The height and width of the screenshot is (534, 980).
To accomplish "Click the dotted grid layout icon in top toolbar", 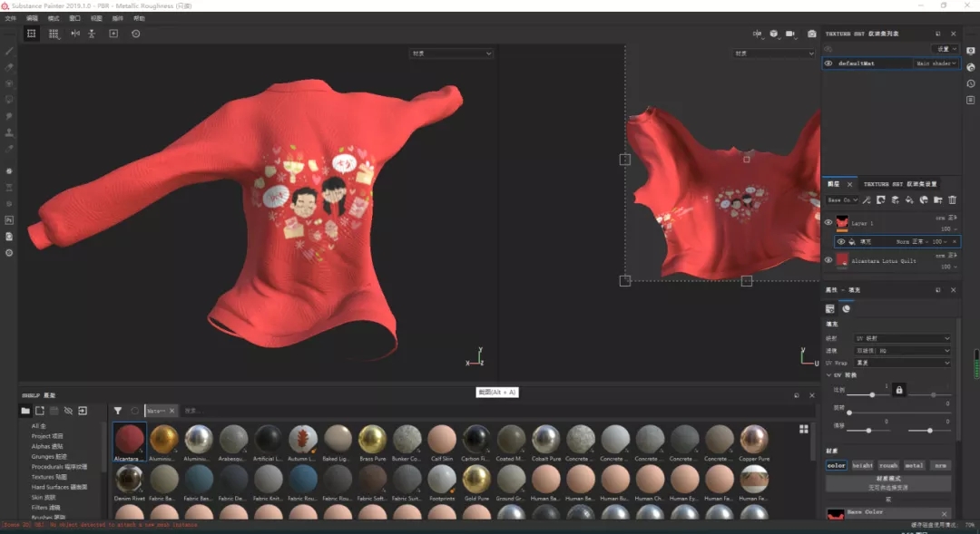I will click(x=54, y=34).
